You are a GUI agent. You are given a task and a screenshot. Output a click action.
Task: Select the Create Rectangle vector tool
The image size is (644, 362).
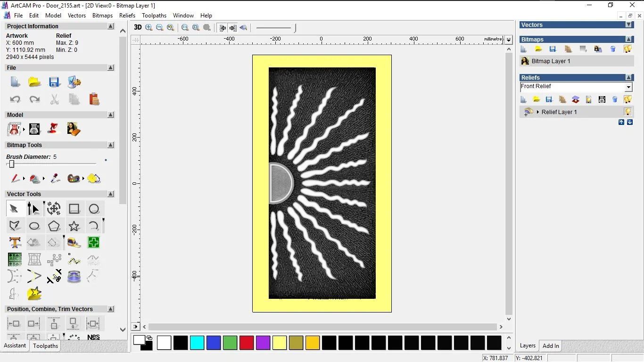tap(74, 209)
